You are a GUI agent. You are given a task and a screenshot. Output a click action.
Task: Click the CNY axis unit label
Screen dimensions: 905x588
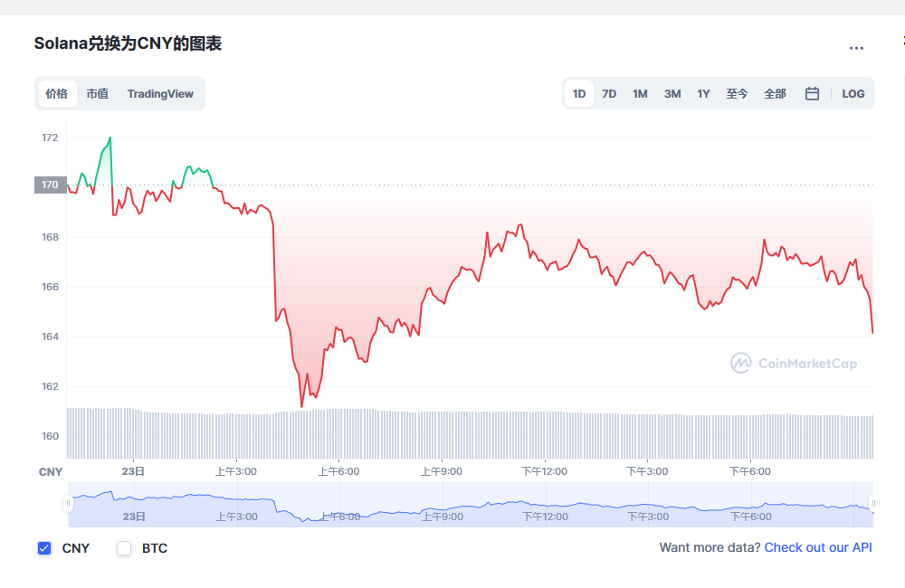click(x=50, y=472)
